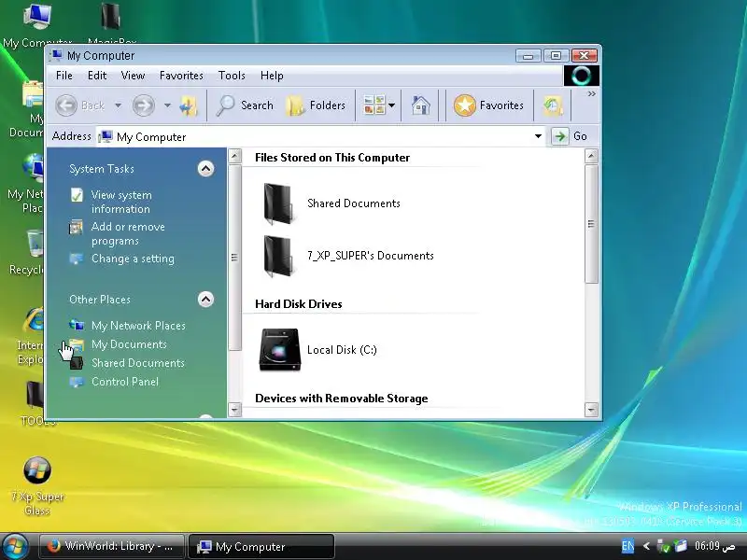Click the Change a setting icon
The height and width of the screenshot is (560, 747).
pos(76,259)
